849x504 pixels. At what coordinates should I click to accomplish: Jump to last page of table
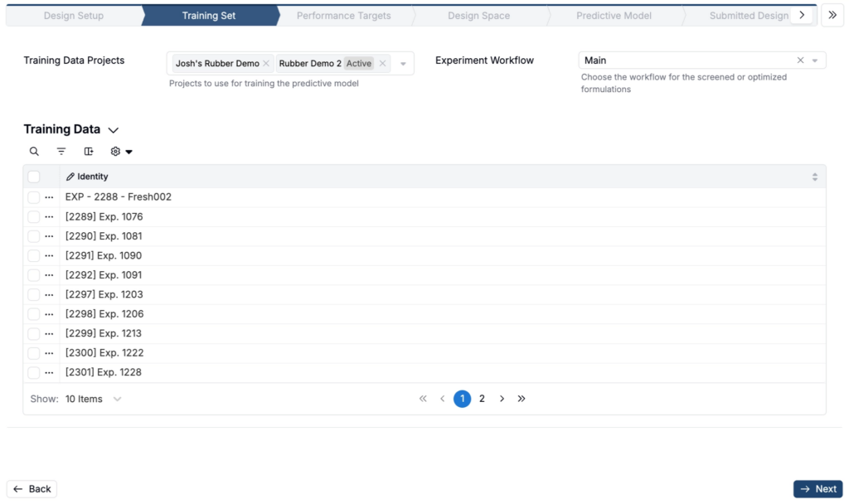point(522,399)
